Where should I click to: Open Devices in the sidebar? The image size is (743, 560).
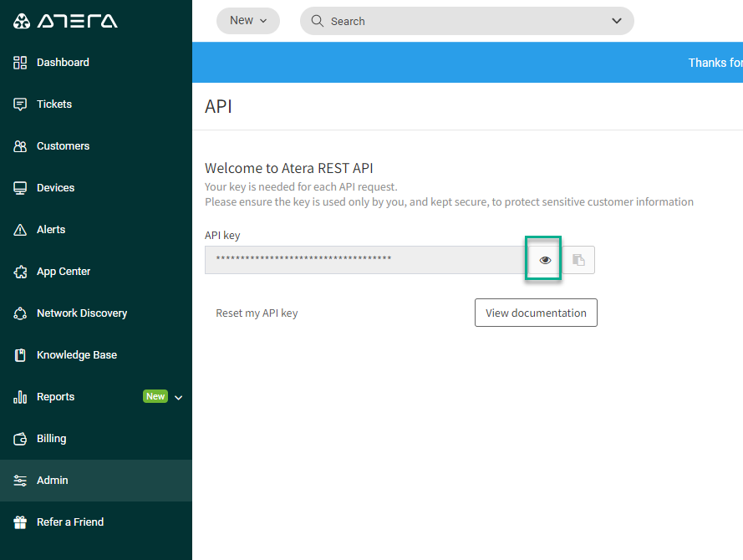(x=96, y=188)
